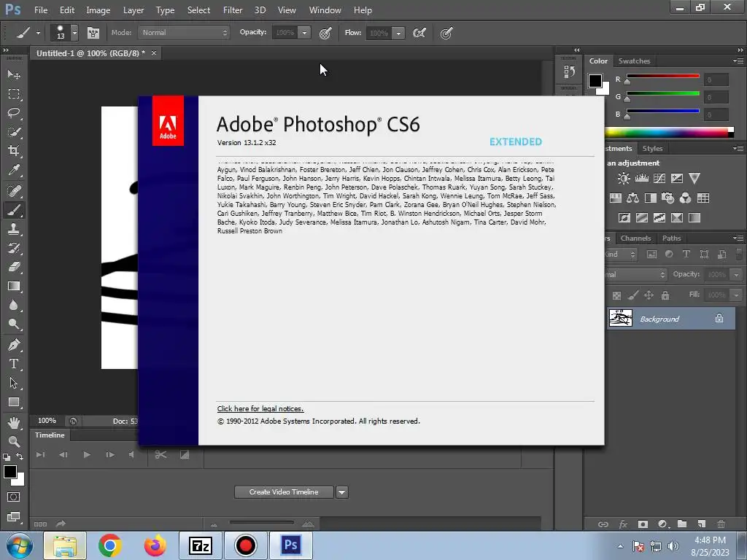Select the Horizontal Type tool
Image resolution: width=747 pixels, height=560 pixels.
pyautogui.click(x=13, y=364)
